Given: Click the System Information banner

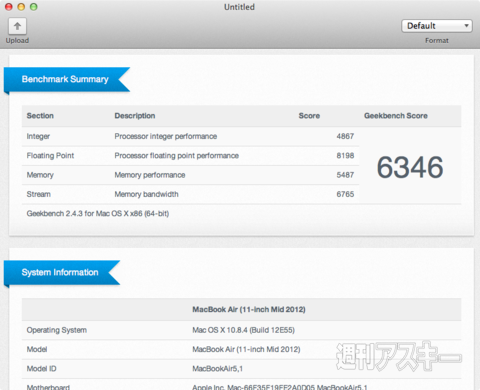Looking at the screenshot, I should (62, 272).
